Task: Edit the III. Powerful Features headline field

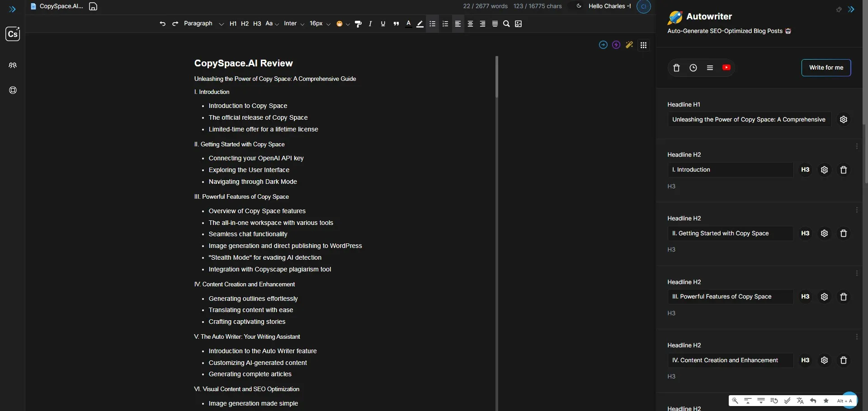Action: (730, 297)
